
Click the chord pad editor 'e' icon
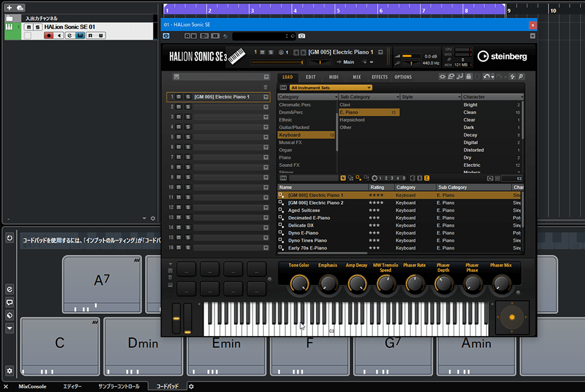pos(9,289)
